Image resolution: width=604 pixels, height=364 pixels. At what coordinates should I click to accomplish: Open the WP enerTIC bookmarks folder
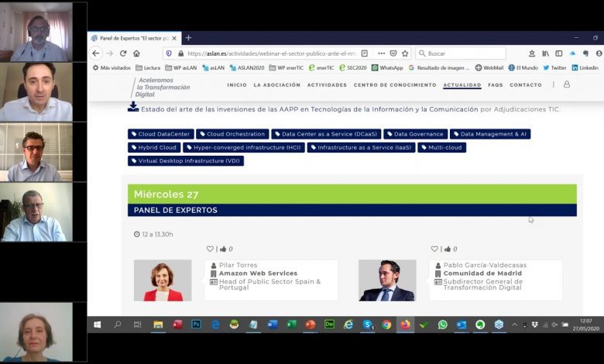tap(287, 68)
